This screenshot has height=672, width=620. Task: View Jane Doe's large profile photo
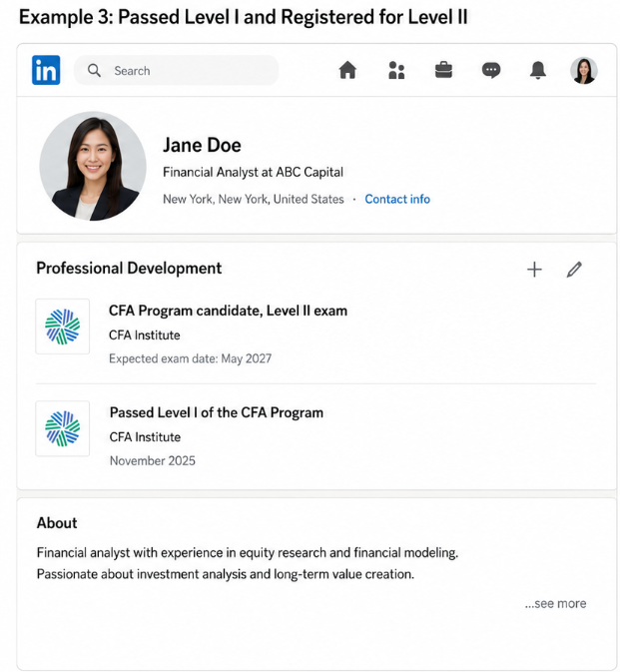(x=93, y=167)
